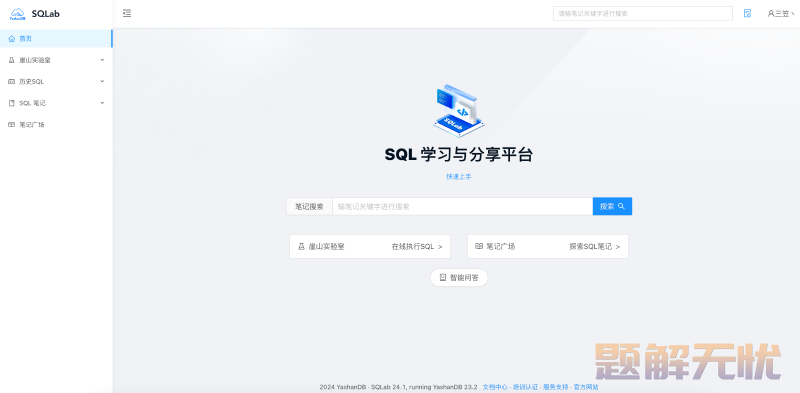Image resolution: width=800 pixels, height=393 pixels.
Task: Focus the top header note search field
Action: pyautogui.click(x=643, y=14)
